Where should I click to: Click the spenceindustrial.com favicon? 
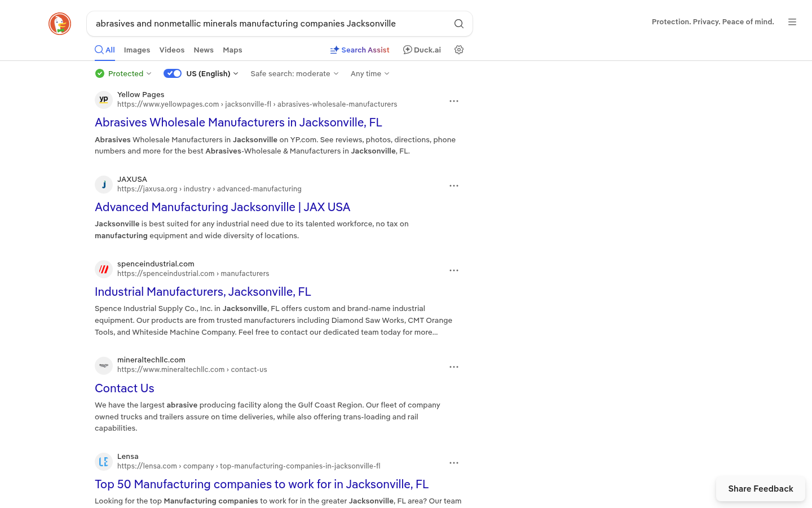point(104,269)
